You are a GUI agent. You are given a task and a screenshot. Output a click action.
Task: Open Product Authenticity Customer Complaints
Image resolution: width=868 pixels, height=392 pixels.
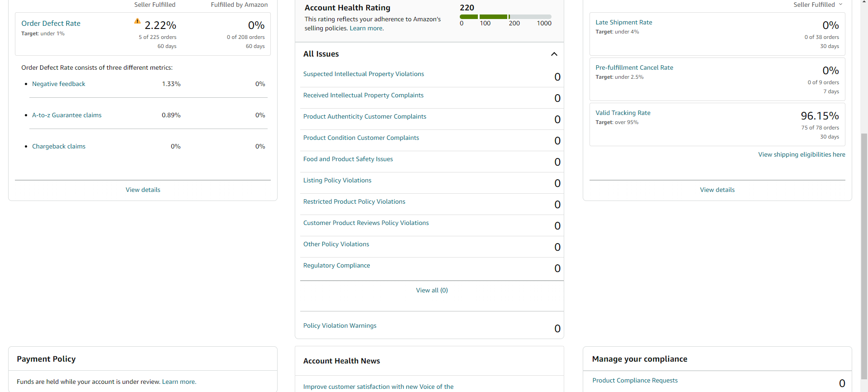365,116
